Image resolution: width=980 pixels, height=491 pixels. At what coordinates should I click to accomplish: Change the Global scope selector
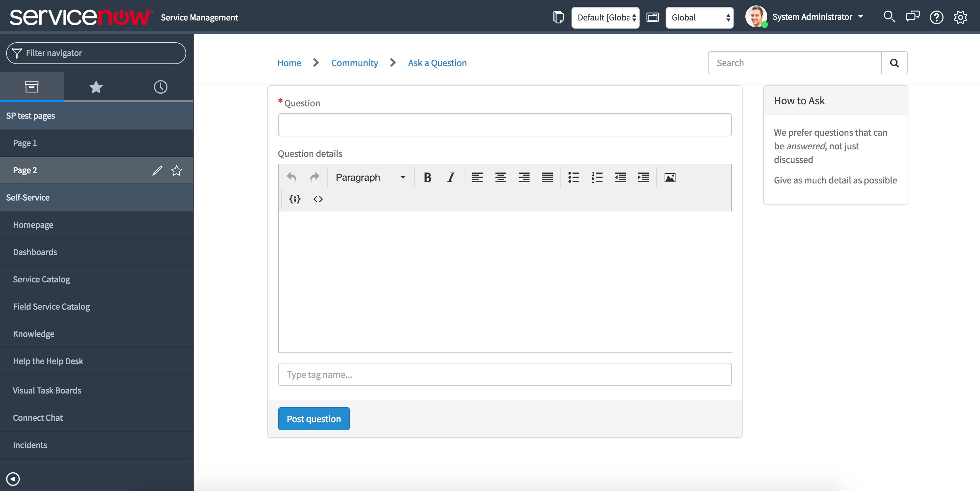(699, 17)
